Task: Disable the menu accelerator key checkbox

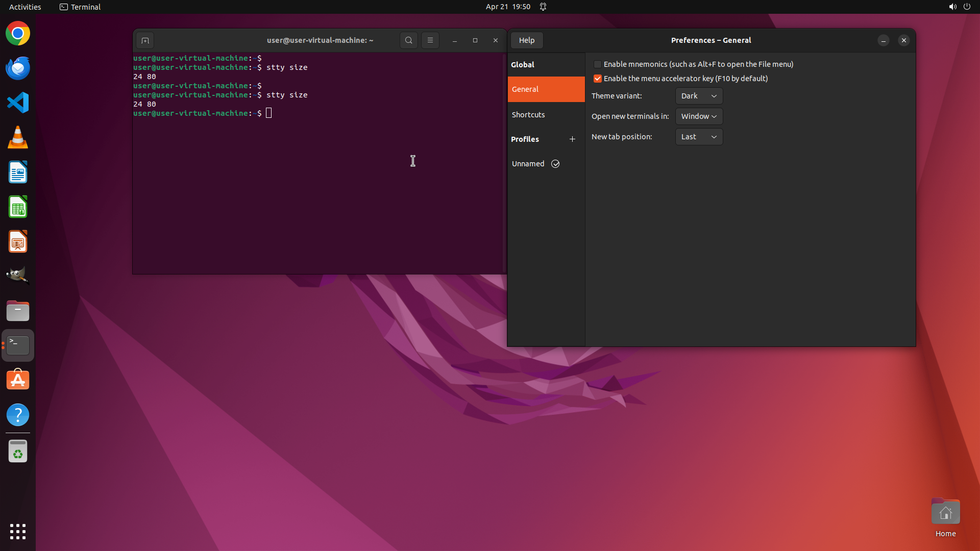Action: 597,79
